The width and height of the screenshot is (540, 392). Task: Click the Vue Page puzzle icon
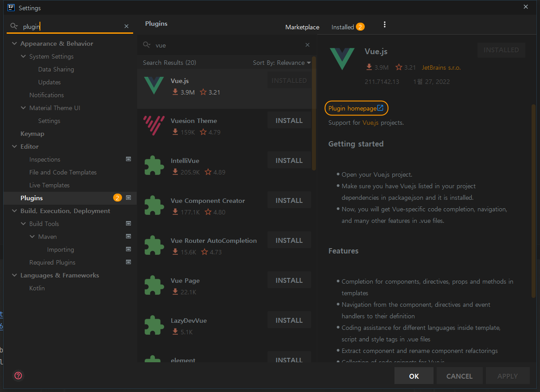154,285
